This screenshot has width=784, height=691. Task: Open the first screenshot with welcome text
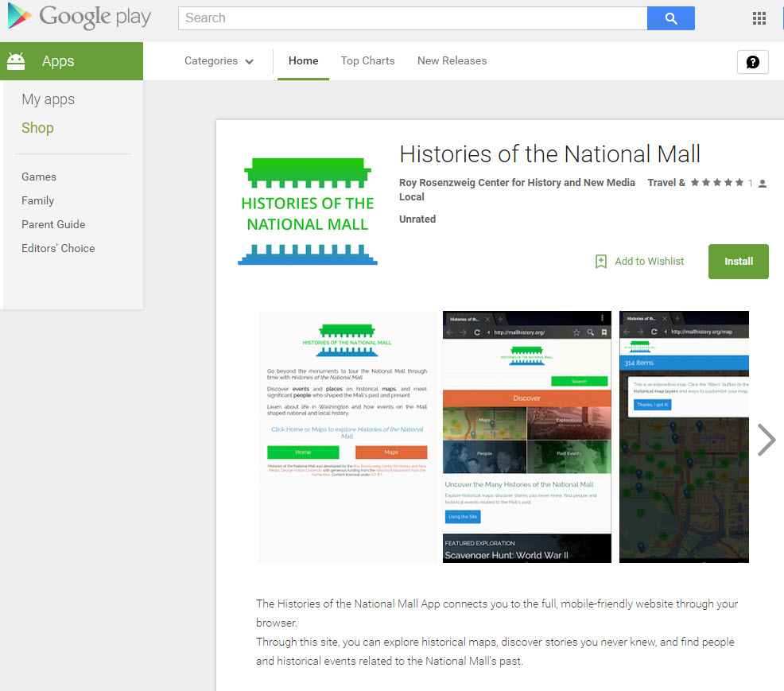[x=347, y=437]
